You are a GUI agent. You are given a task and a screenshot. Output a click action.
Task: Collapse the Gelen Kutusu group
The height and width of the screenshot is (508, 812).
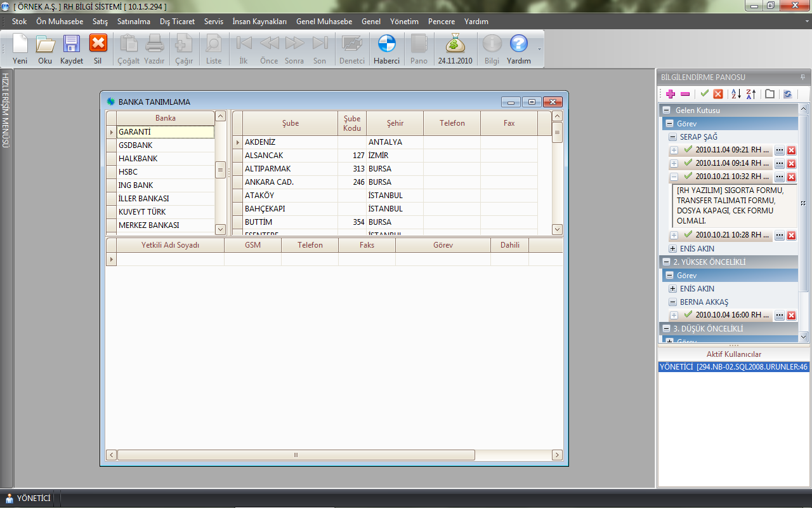click(x=667, y=110)
